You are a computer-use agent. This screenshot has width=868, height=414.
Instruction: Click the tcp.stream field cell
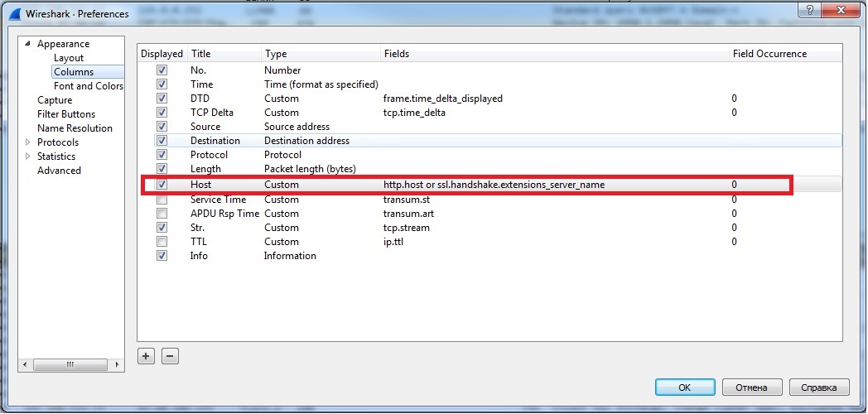pos(407,228)
